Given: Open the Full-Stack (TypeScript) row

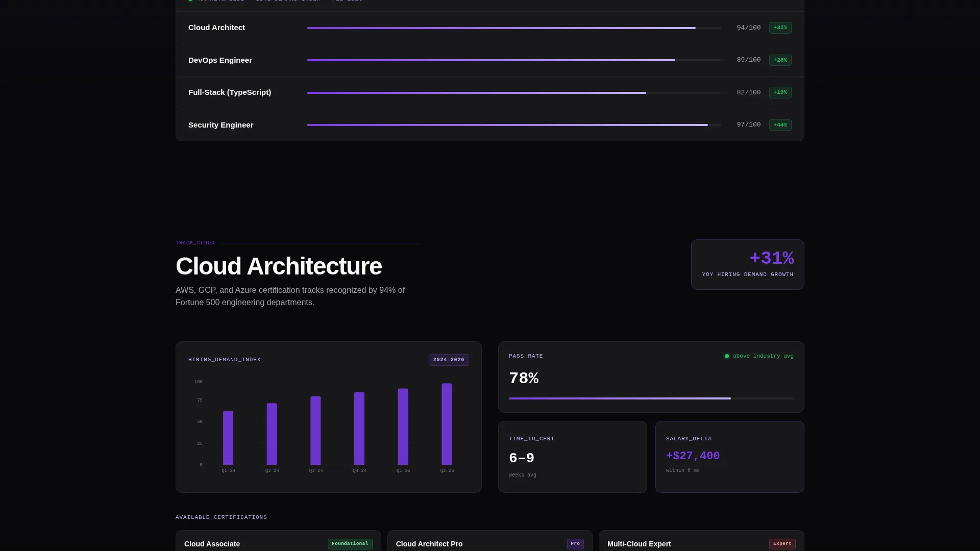Looking at the screenshot, I should (x=489, y=92).
